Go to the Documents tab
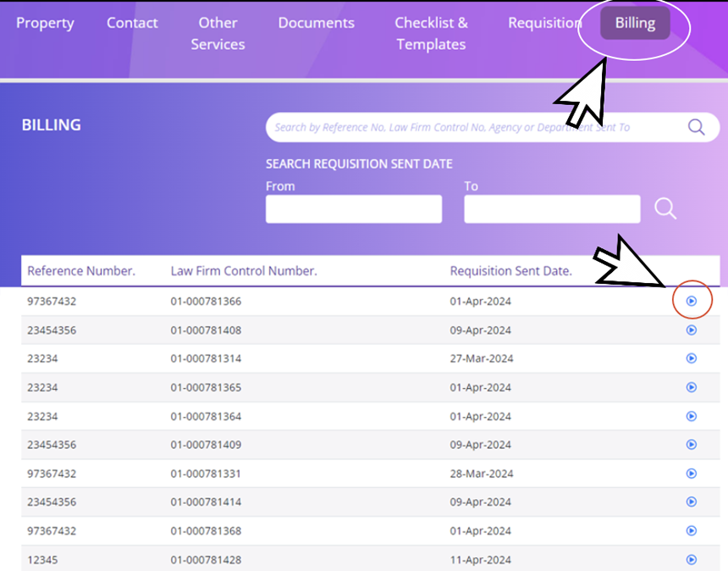 pos(317,23)
